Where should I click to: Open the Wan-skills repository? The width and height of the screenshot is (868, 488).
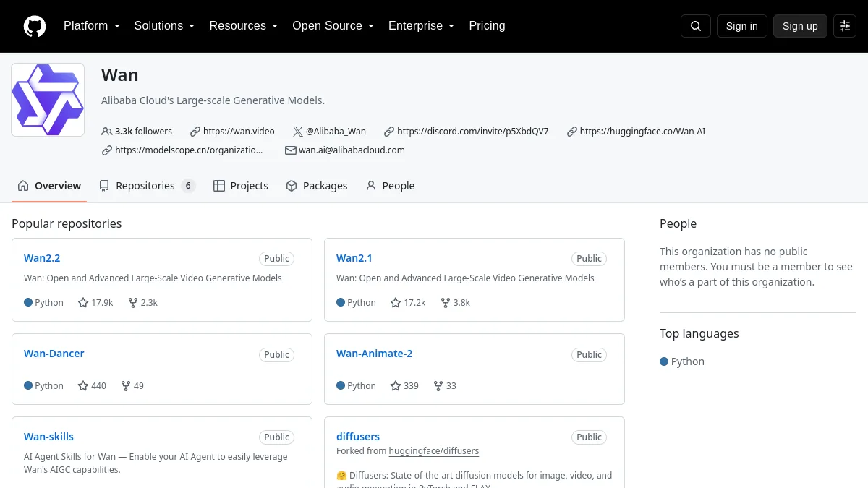(48, 437)
